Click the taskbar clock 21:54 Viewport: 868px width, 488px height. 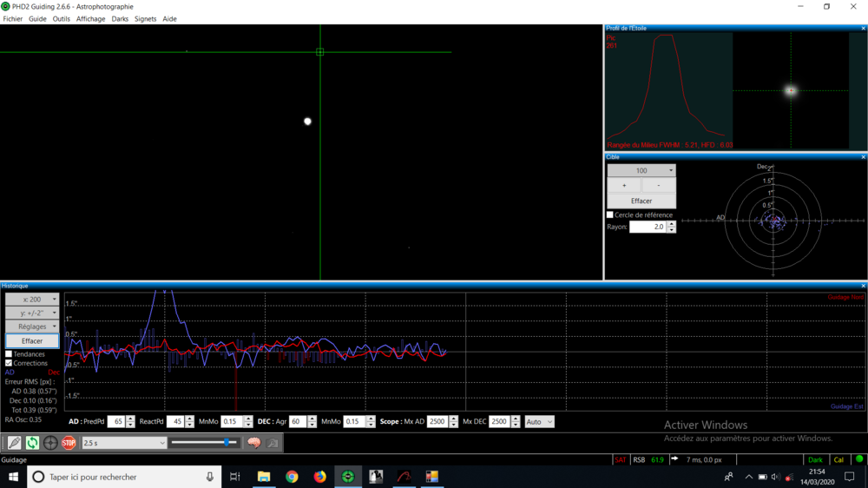point(817,472)
